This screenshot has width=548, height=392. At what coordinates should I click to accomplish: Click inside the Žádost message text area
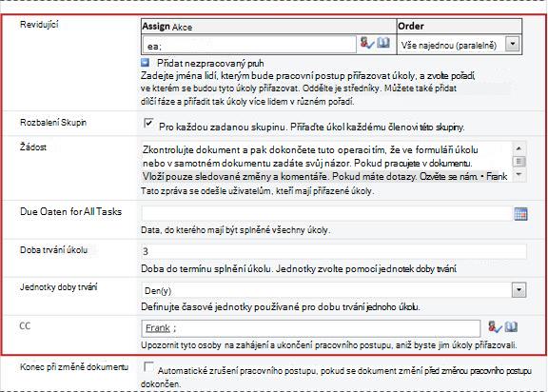pos(326,163)
